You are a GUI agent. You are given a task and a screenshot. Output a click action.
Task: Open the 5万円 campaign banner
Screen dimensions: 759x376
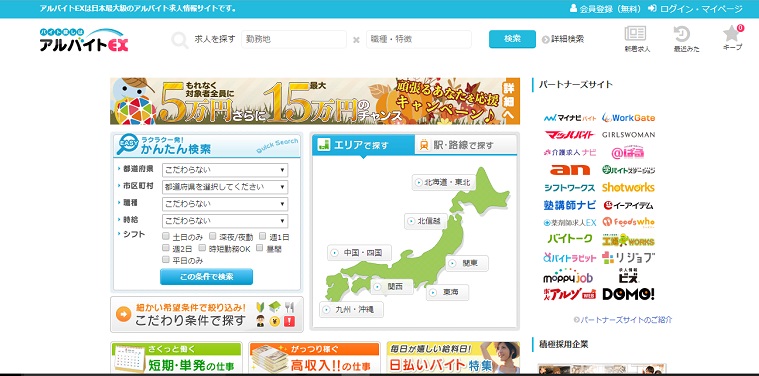[x=315, y=101]
